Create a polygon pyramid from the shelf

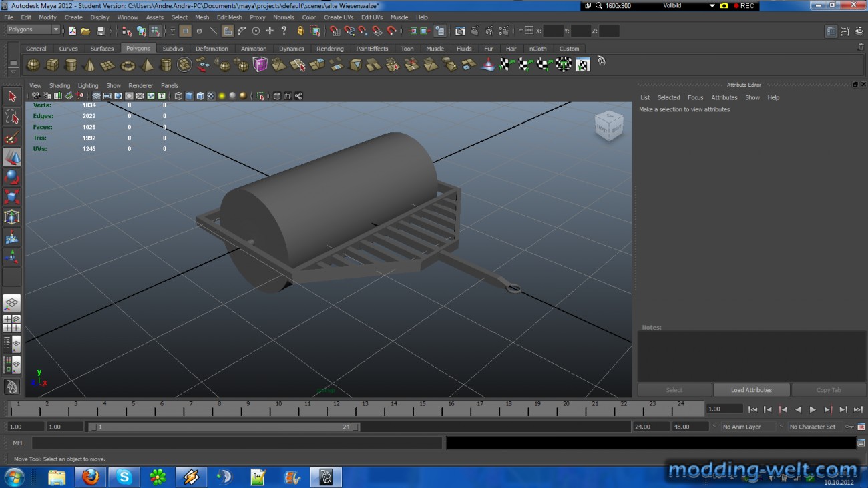146,65
